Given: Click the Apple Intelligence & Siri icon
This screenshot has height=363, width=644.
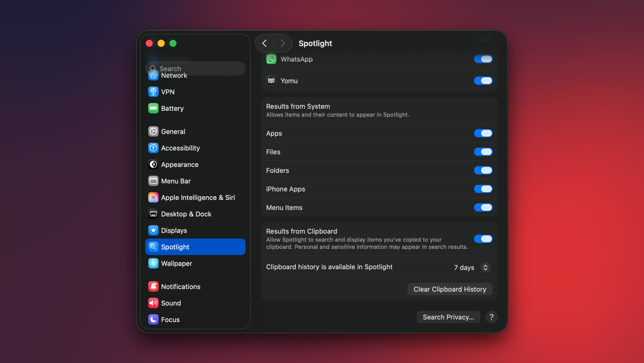Looking at the screenshot, I should (153, 197).
